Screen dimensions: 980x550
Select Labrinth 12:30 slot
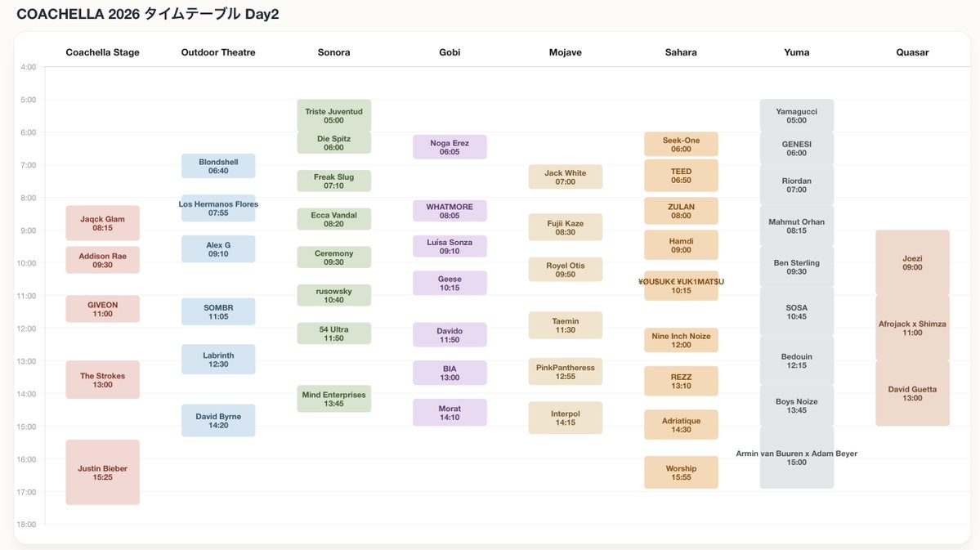click(218, 360)
